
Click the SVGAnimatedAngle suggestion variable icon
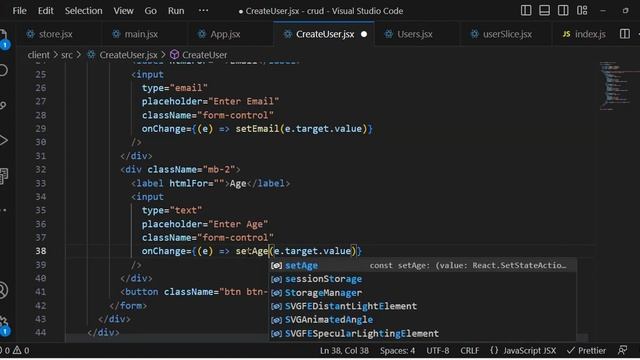[x=276, y=320]
